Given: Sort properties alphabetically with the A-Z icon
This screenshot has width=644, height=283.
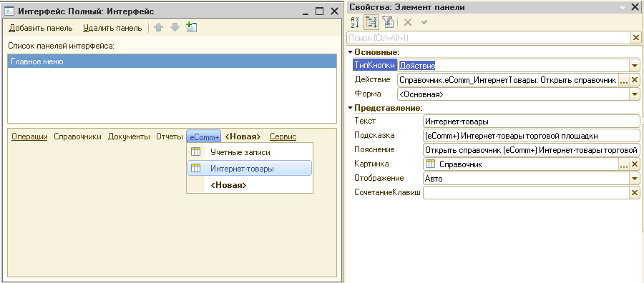Looking at the screenshot, I should tap(355, 22).
